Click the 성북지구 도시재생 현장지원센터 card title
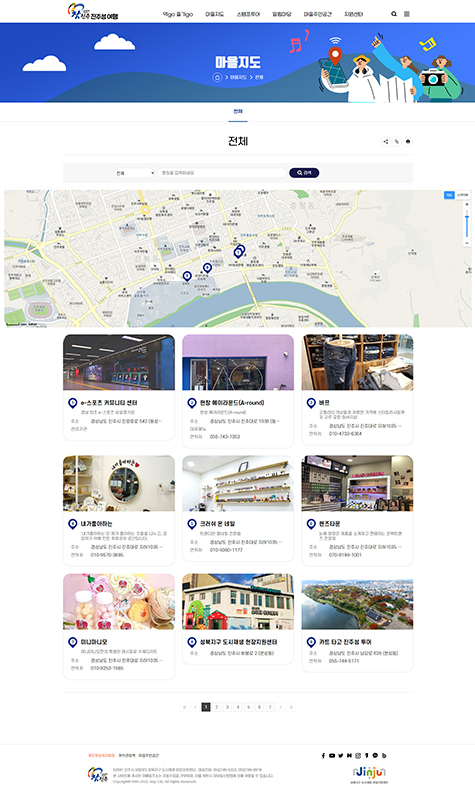This screenshot has width=475, height=800. coord(239,642)
